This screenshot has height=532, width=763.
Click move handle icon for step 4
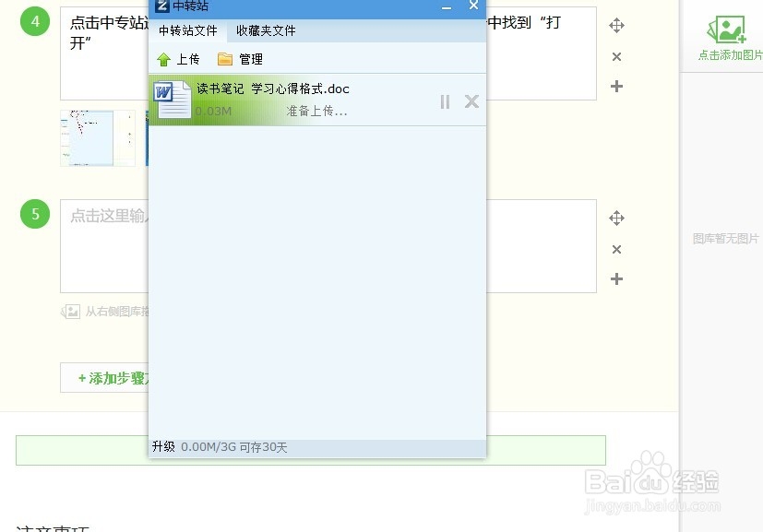(x=616, y=25)
